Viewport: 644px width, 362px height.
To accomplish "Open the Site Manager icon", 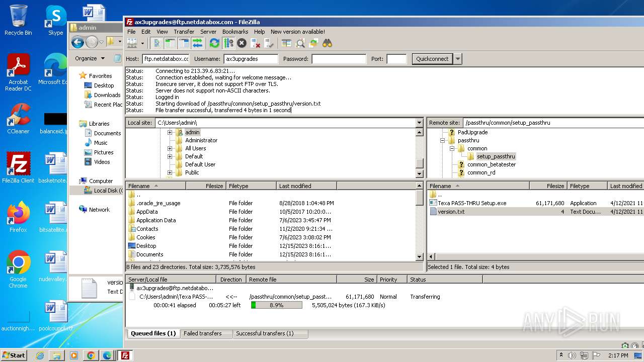I will (132, 43).
